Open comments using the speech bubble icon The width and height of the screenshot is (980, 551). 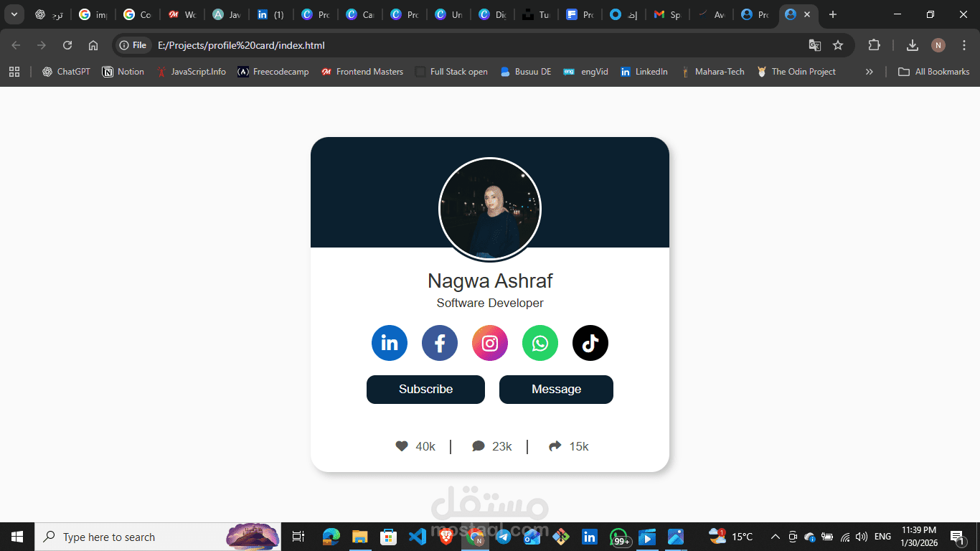[479, 446]
